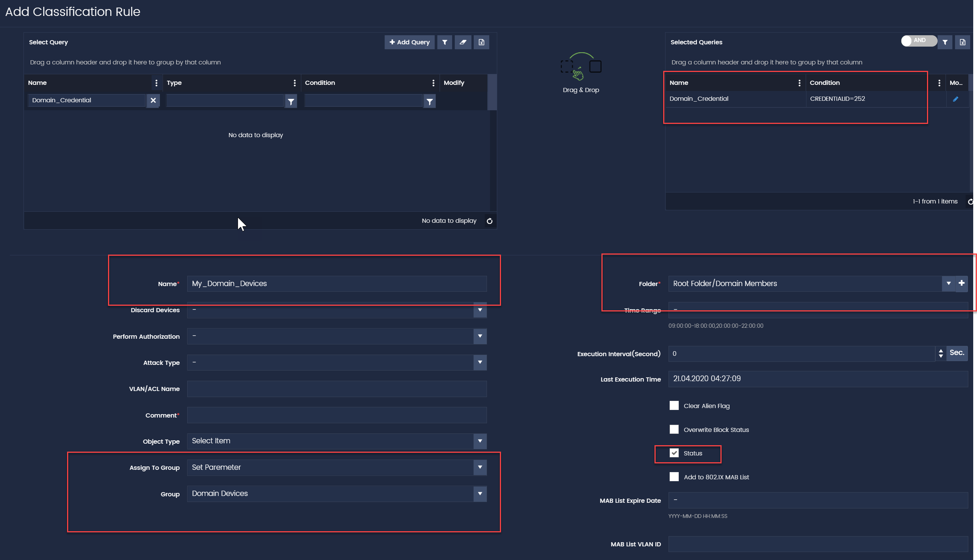Open the Group dropdown showing Domain Devices

[x=480, y=494]
